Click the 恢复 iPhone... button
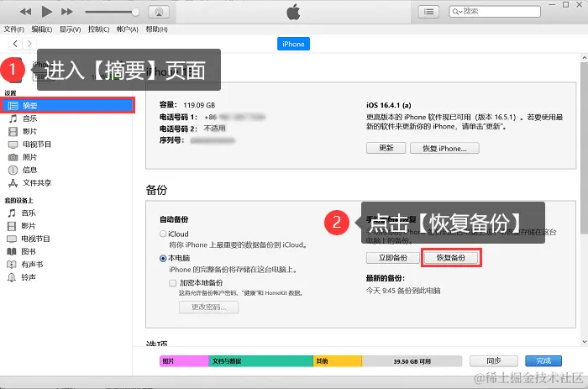The height and width of the screenshot is (389, 588). [444, 148]
